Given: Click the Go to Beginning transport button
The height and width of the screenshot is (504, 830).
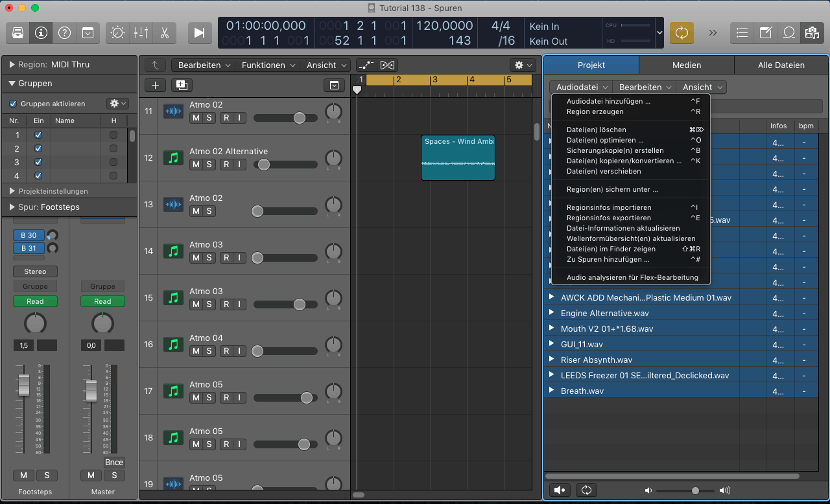Looking at the screenshot, I should [x=200, y=32].
